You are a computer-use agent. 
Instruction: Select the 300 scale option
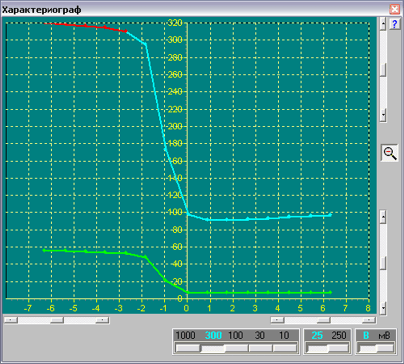[213, 335]
